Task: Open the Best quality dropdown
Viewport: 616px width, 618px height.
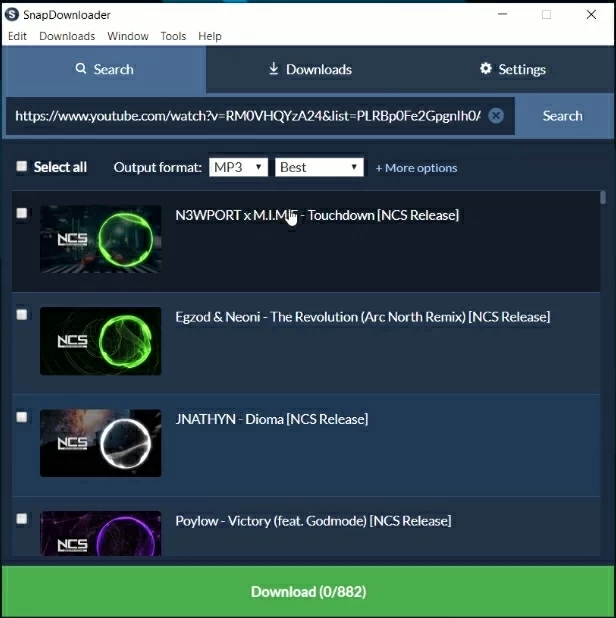Action: click(x=319, y=167)
